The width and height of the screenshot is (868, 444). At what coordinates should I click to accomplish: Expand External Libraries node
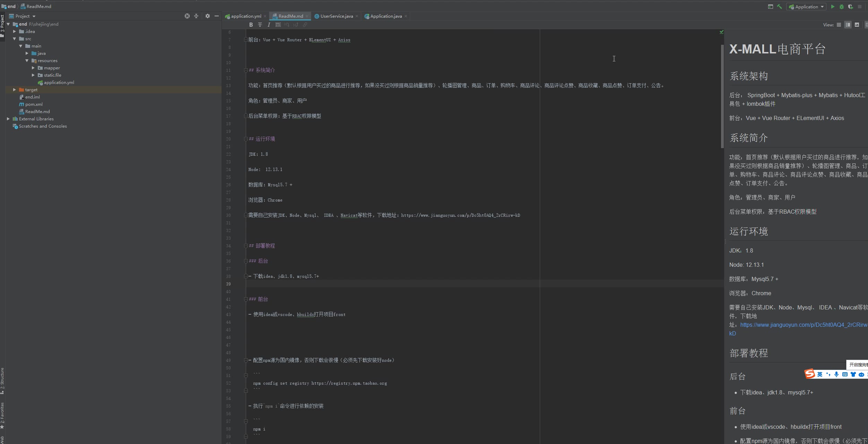(x=8, y=119)
